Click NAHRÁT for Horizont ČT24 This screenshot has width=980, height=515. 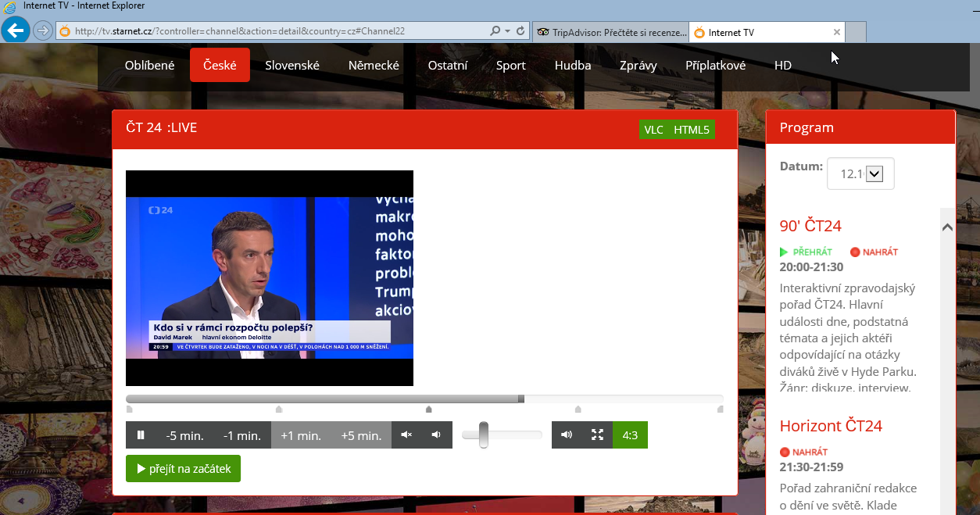(810, 452)
